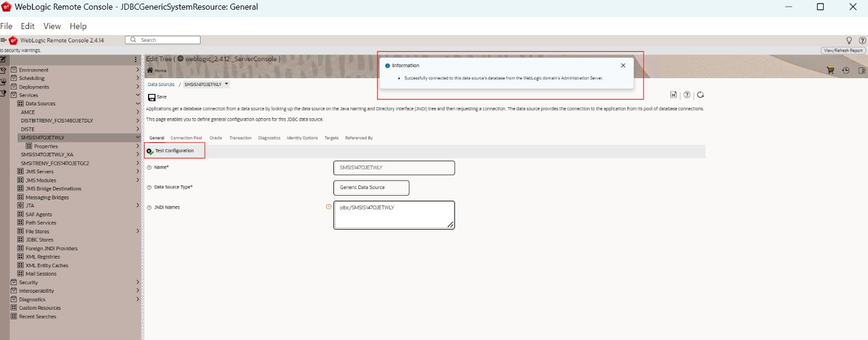
Task: Switch to the Identity Options tab
Action: pos(302,138)
